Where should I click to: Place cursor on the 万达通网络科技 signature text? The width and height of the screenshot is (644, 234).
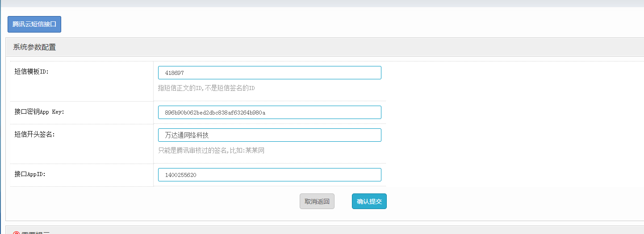[x=187, y=135]
